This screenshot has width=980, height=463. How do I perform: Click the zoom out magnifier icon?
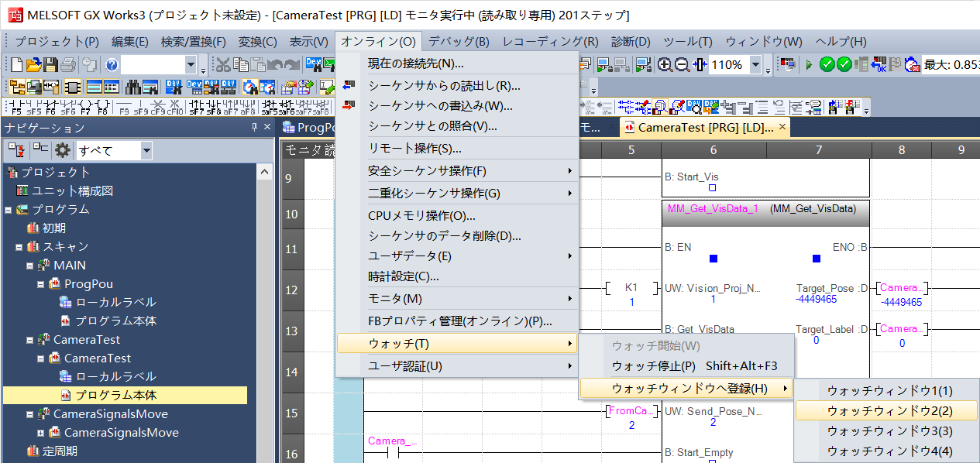tap(682, 65)
